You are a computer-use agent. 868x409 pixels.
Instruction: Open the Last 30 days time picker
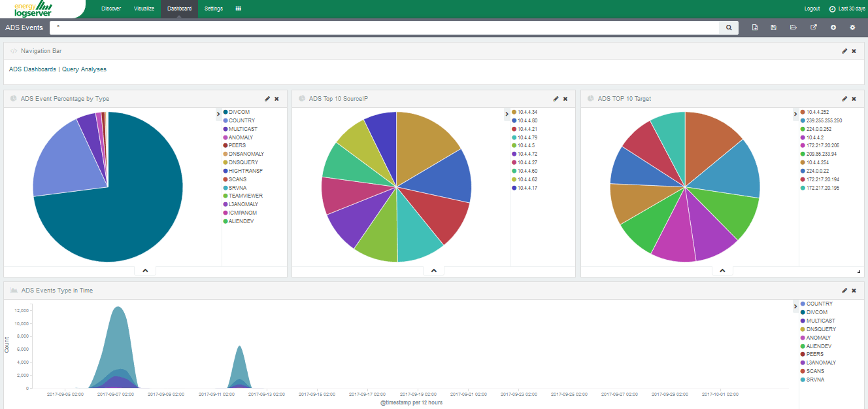[847, 9]
